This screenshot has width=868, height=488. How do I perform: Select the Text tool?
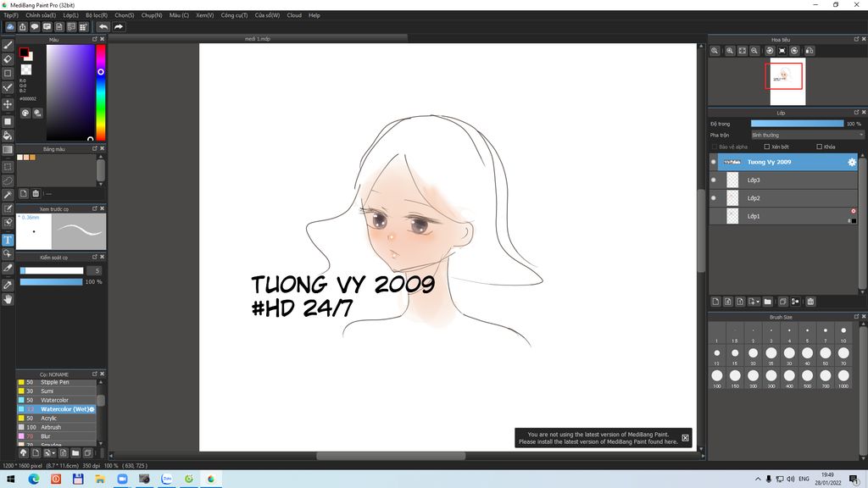[8, 240]
